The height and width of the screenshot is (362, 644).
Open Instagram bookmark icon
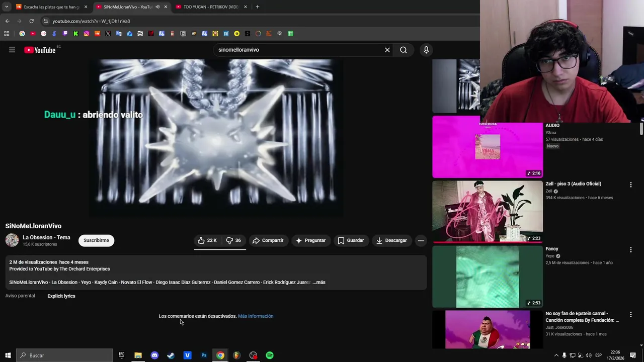click(87, 34)
